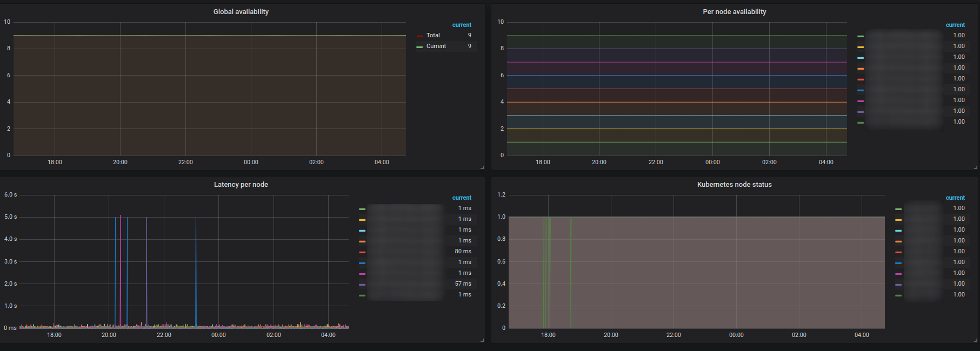Click the purple swatch of the 57 ms latency series

tap(362, 285)
